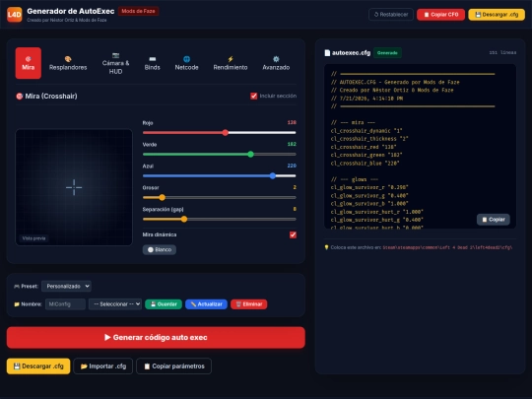Click the cl_crosshair_green code line
This screenshot has width=532, height=399.
366,155
